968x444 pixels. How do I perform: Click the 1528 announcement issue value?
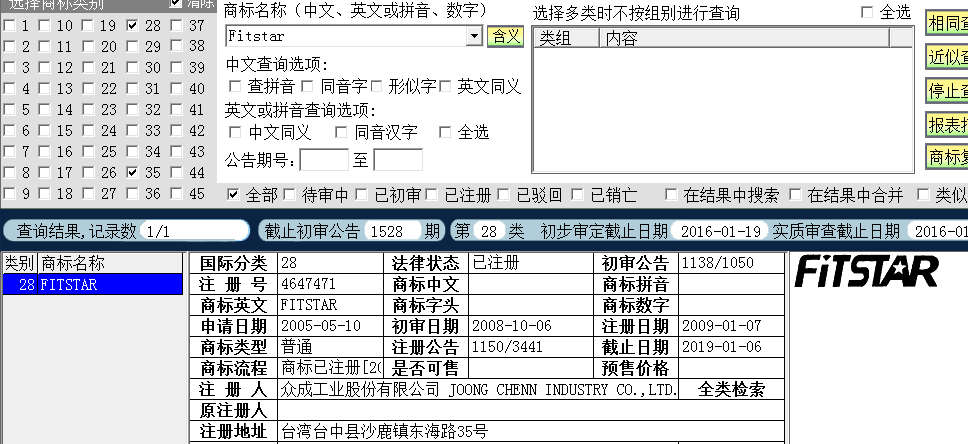[x=392, y=232]
